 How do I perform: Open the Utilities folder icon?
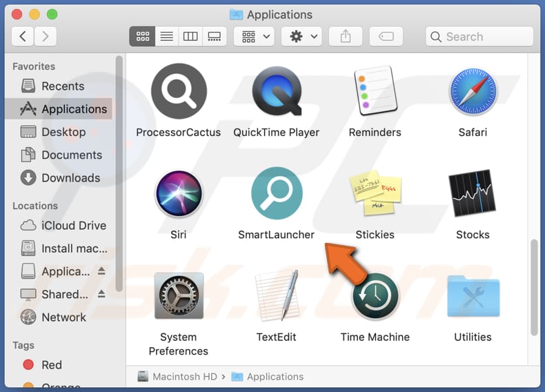(x=473, y=295)
